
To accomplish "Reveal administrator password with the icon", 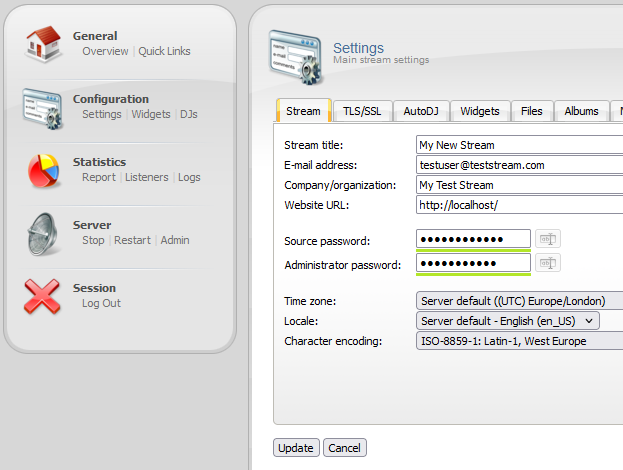I will (548, 263).
